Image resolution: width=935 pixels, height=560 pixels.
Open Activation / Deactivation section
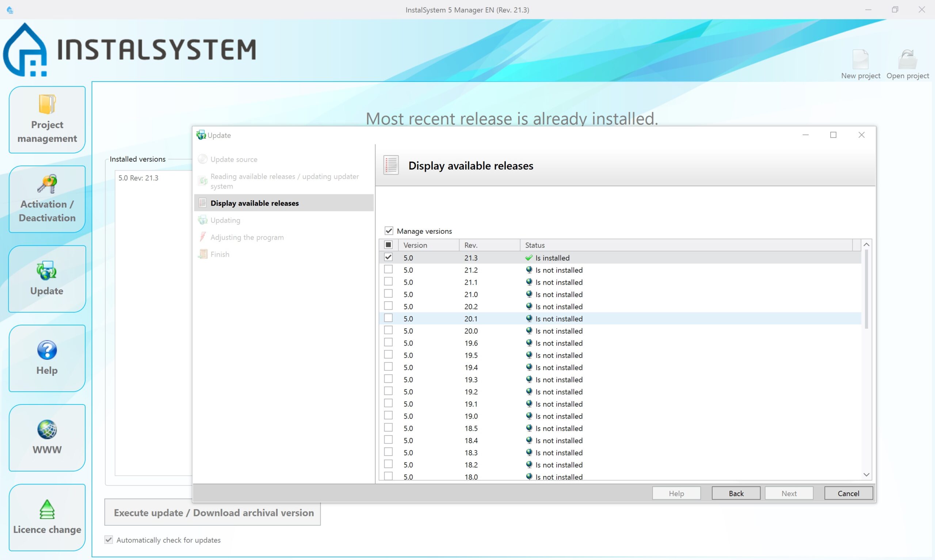coord(47,199)
